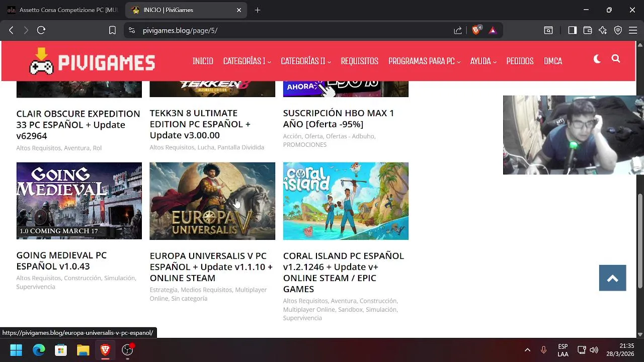
Task: Open the Windows Start menu
Action: [16, 350]
